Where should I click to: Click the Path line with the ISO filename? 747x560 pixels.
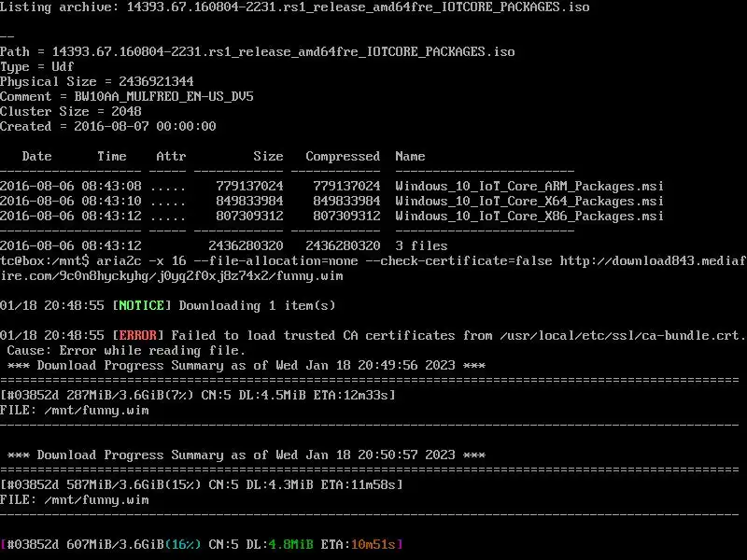point(258,51)
